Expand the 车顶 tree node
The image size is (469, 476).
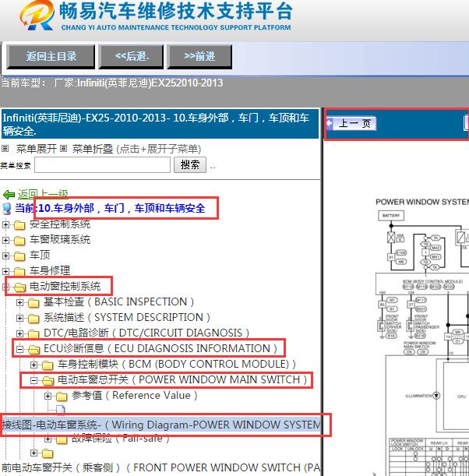[x=5, y=256]
